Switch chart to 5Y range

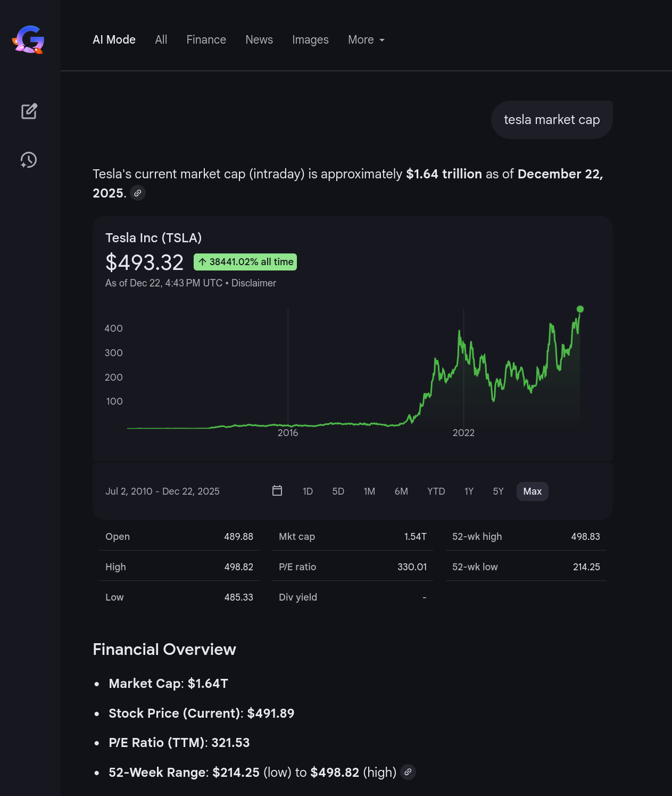coord(498,491)
